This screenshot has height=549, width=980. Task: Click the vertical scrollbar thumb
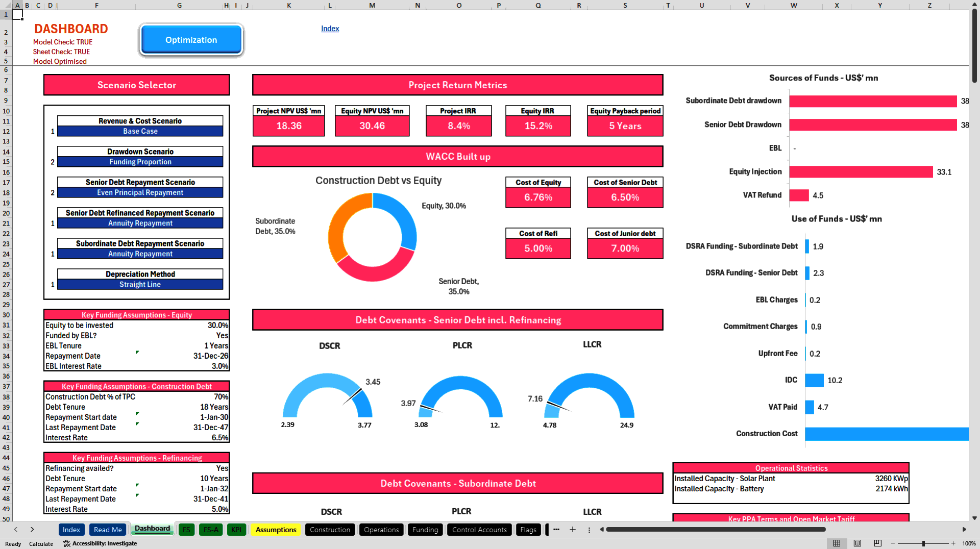click(974, 46)
